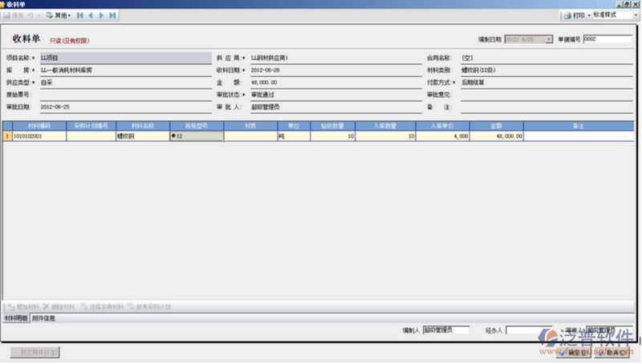This screenshot has height=364, width=642.
Task: Open the print options dropdown arrow
Action: coord(589,15)
